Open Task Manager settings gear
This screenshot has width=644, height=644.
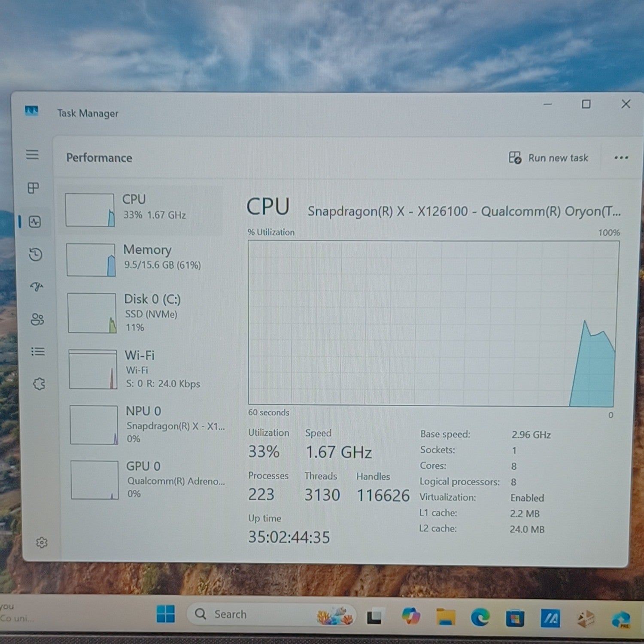pos(42,543)
